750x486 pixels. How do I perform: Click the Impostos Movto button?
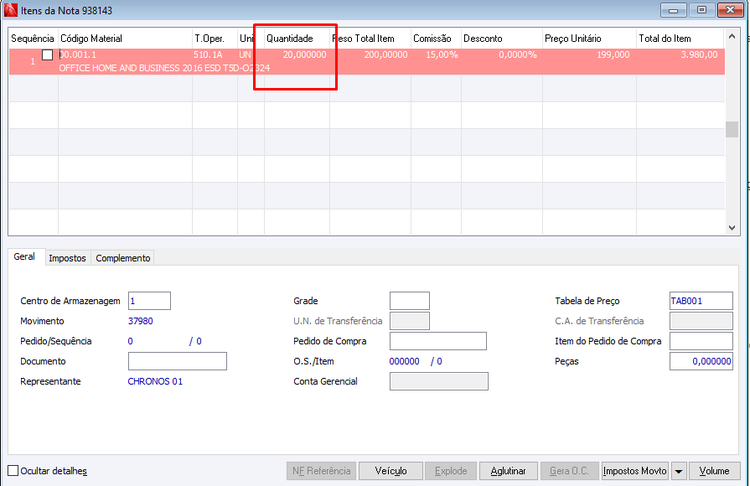pos(635,471)
